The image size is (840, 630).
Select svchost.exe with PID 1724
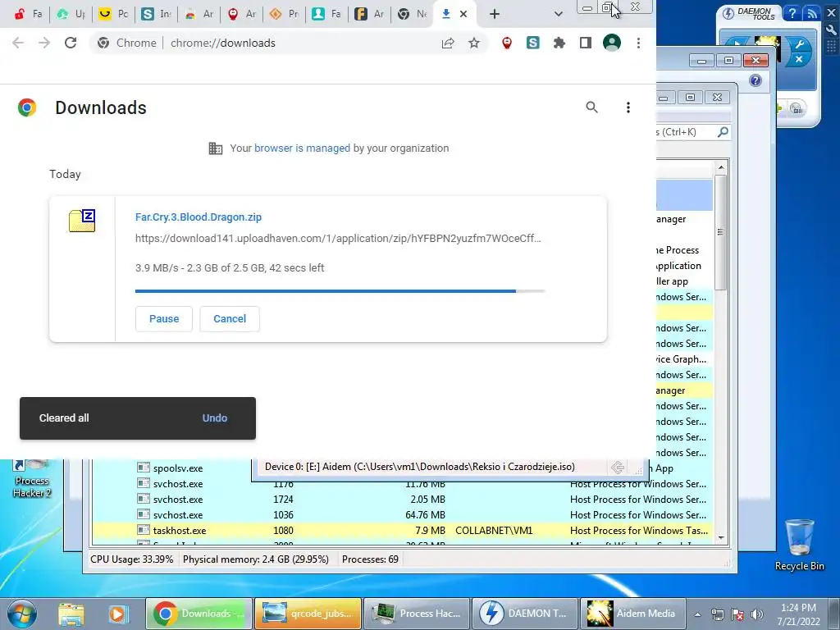click(402, 500)
